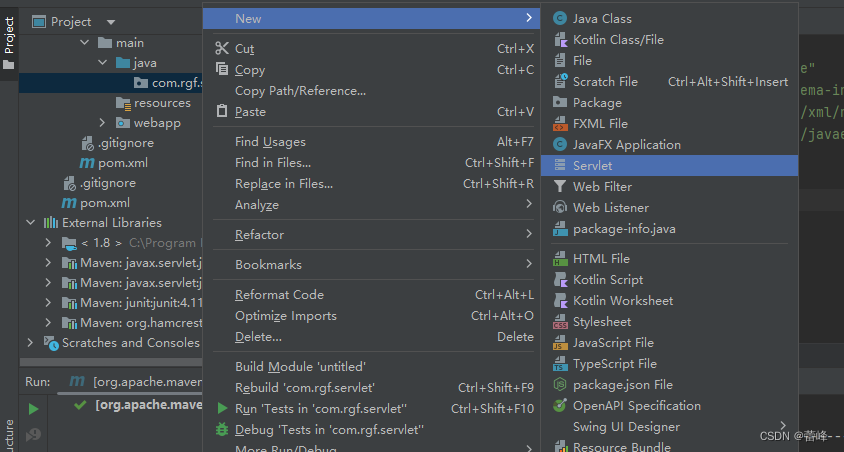Viewport: 844px width, 452px height.
Task: Expand the webapp folder
Action: pyautogui.click(x=102, y=123)
